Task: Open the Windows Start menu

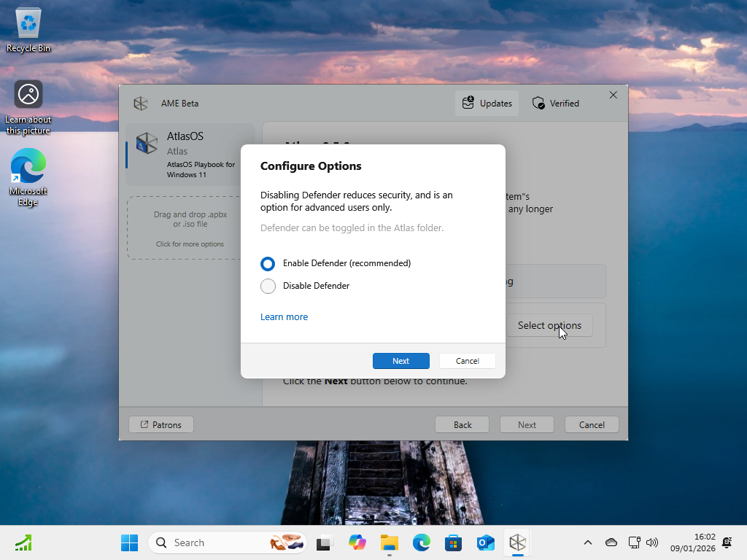Action: (x=130, y=542)
